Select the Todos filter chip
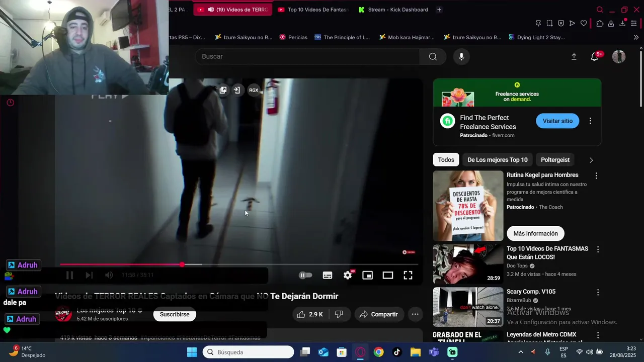 coord(446,160)
